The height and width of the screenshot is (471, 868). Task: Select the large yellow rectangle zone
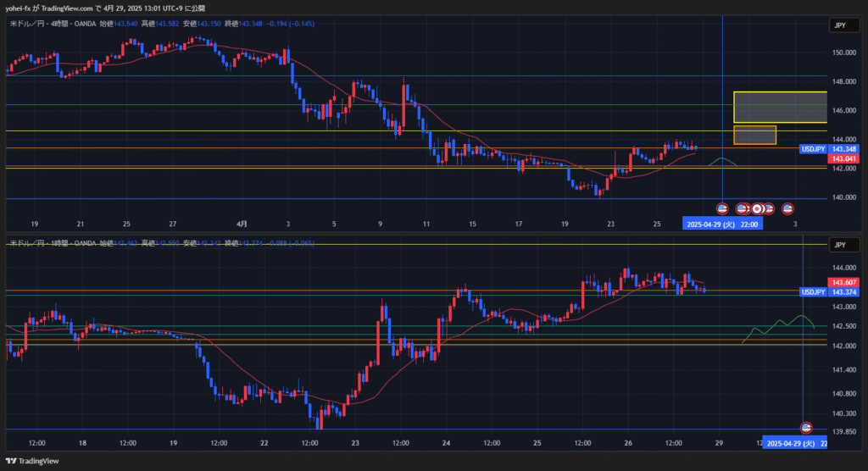pyautogui.click(x=780, y=107)
